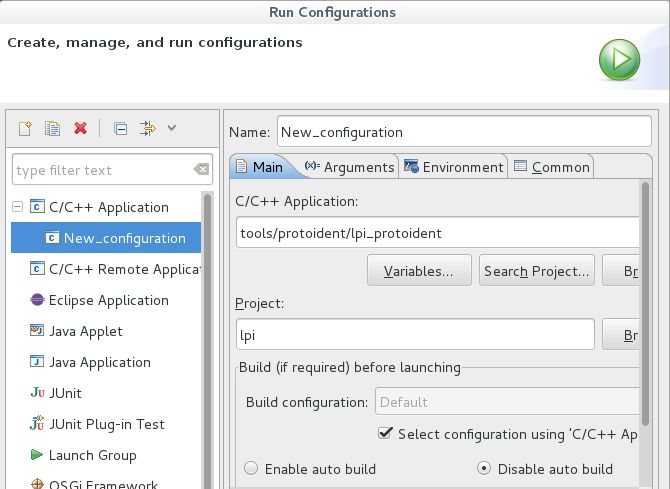
Task: Open the filter launch configurations icon
Action: pyautogui.click(x=148, y=128)
